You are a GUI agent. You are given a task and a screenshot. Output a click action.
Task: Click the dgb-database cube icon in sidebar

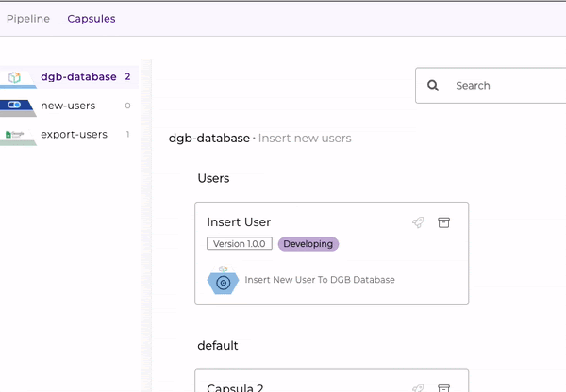coord(15,77)
